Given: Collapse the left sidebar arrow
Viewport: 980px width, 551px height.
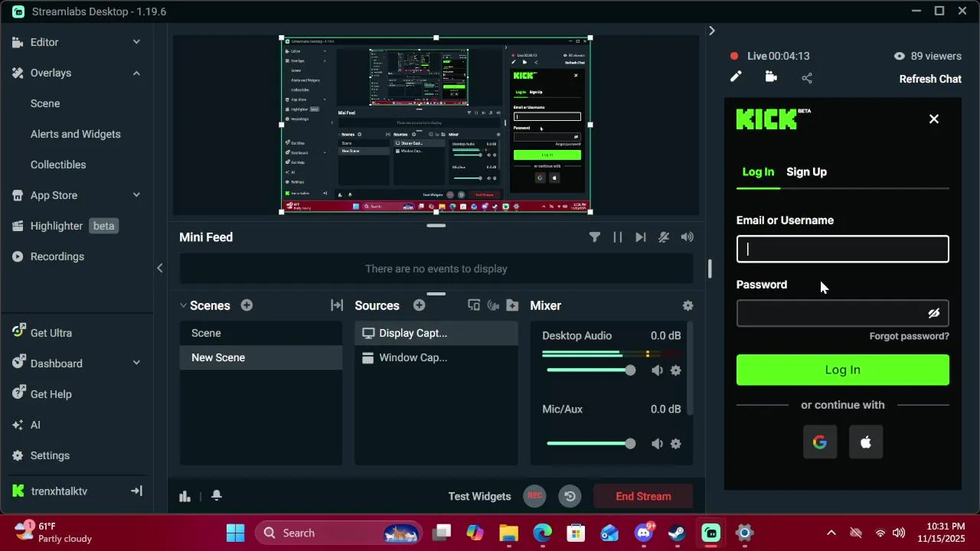Looking at the screenshot, I should [159, 268].
